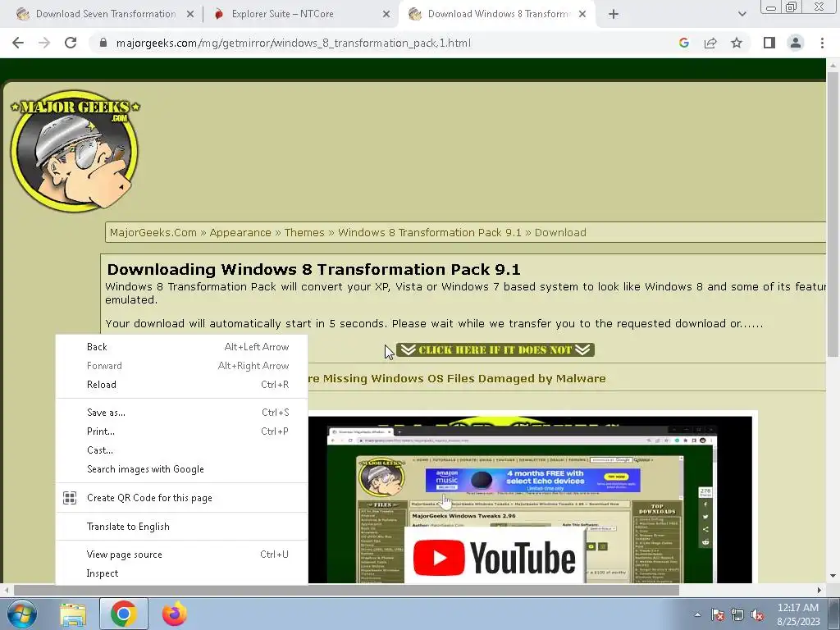Choose Create QR Code for this page

(x=181, y=498)
